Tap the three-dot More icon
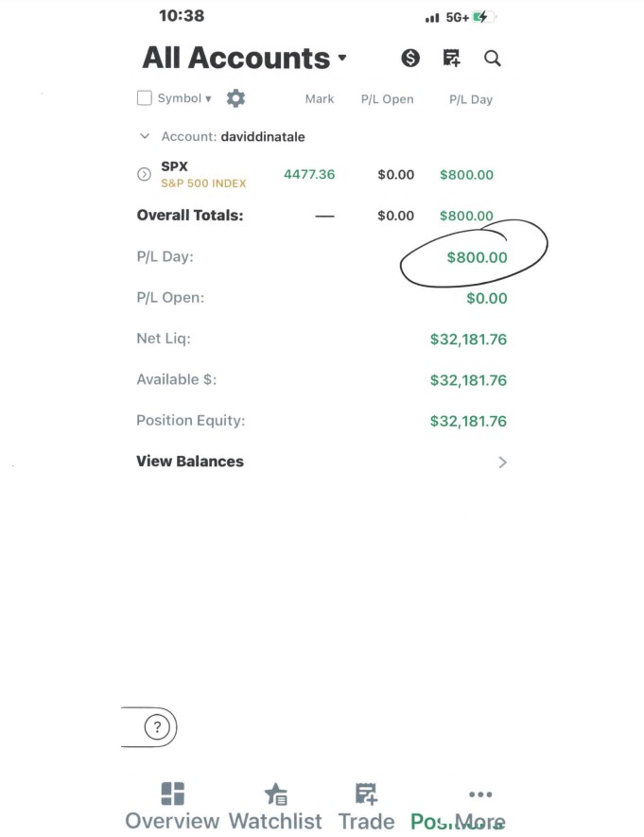Screen dimensions: 644x837 pos(480,794)
